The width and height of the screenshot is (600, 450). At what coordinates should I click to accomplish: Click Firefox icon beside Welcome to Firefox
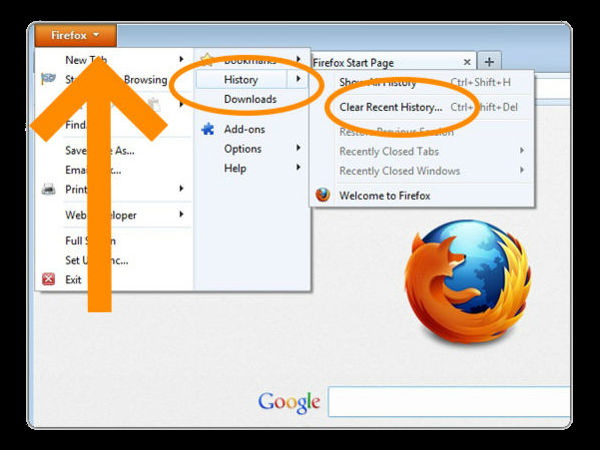(323, 195)
